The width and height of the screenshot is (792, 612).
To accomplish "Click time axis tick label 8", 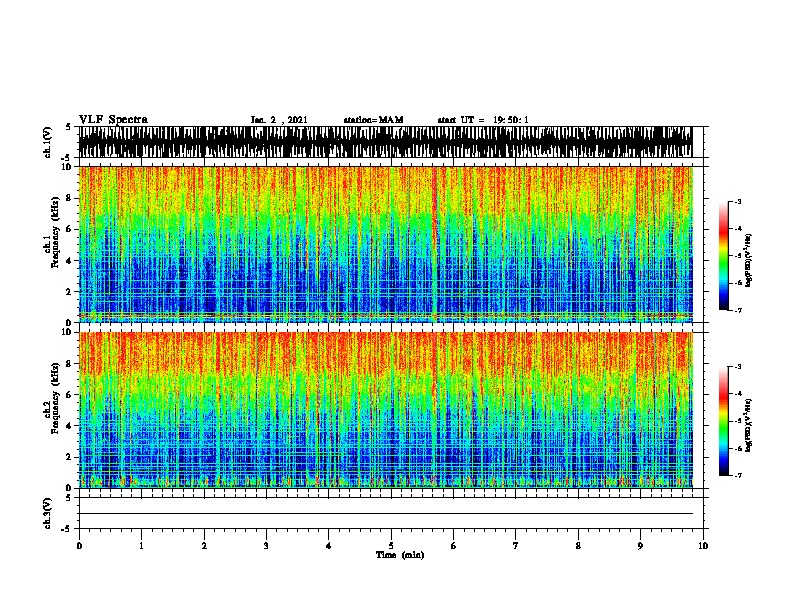I will click(x=578, y=546).
